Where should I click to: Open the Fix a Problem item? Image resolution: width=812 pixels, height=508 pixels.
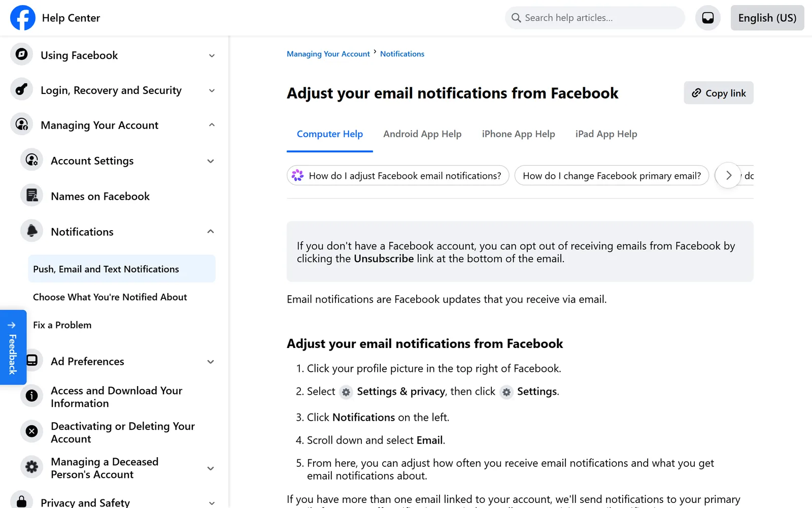[122, 325]
